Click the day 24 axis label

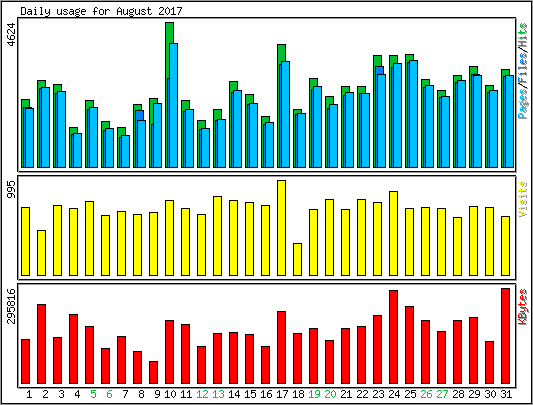click(394, 394)
